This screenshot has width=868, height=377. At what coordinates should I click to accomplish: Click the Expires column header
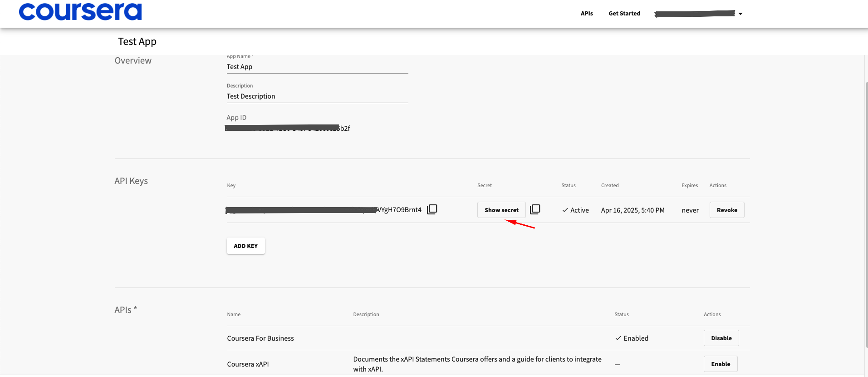coord(690,185)
